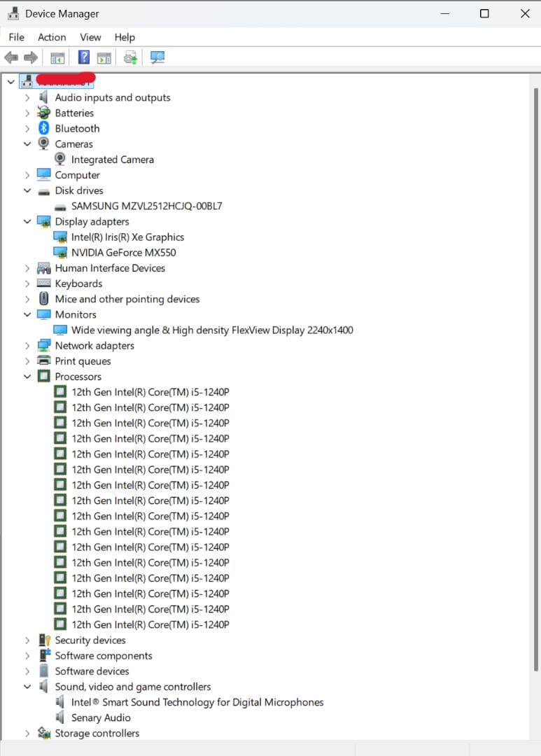The height and width of the screenshot is (756, 541).
Task: Click the Show/Hide action pane icon
Action: pyautogui.click(x=104, y=58)
